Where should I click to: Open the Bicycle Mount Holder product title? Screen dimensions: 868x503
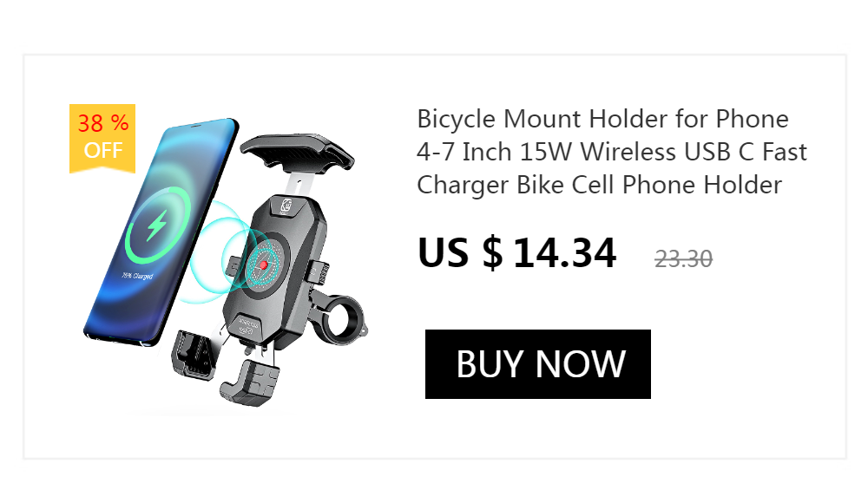611,152
